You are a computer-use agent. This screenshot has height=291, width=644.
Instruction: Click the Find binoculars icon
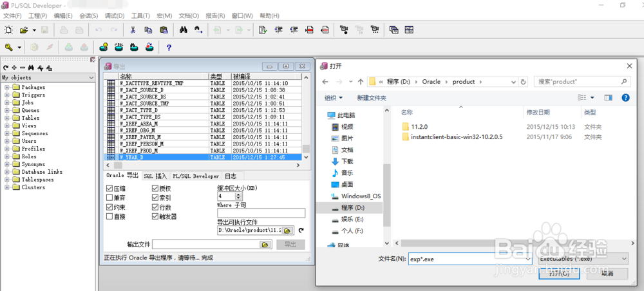coord(184,30)
